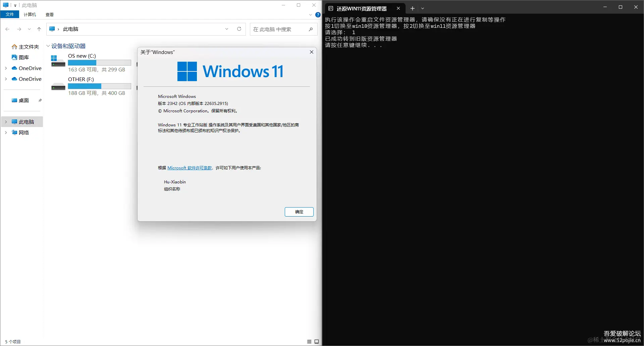Select the OTHER (F:) drive icon
Viewport: 644px width, 346px height.
click(58, 86)
